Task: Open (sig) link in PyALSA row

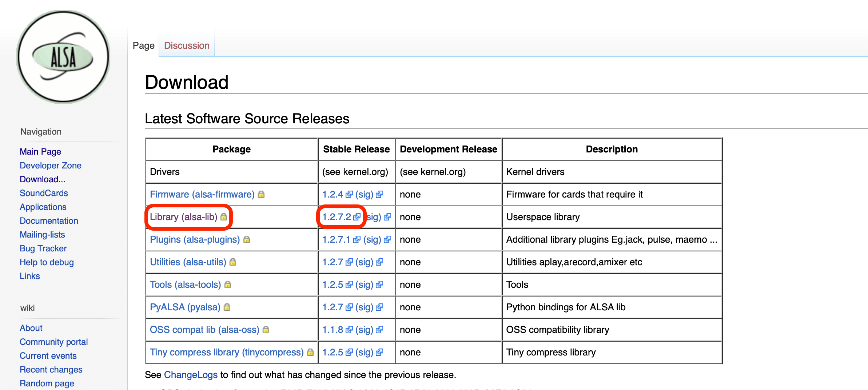Action: click(365, 307)
